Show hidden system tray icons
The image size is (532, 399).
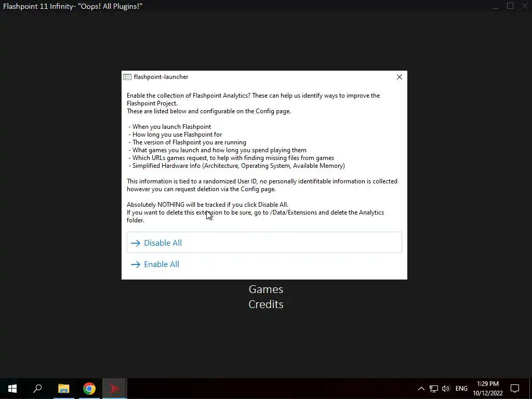421,389
